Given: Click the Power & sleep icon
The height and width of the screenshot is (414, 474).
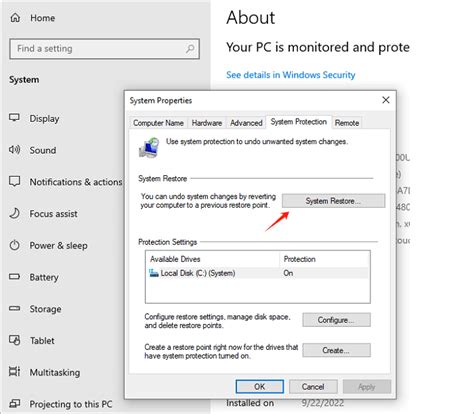Looking at the screenshot, I should pos(14,245).
